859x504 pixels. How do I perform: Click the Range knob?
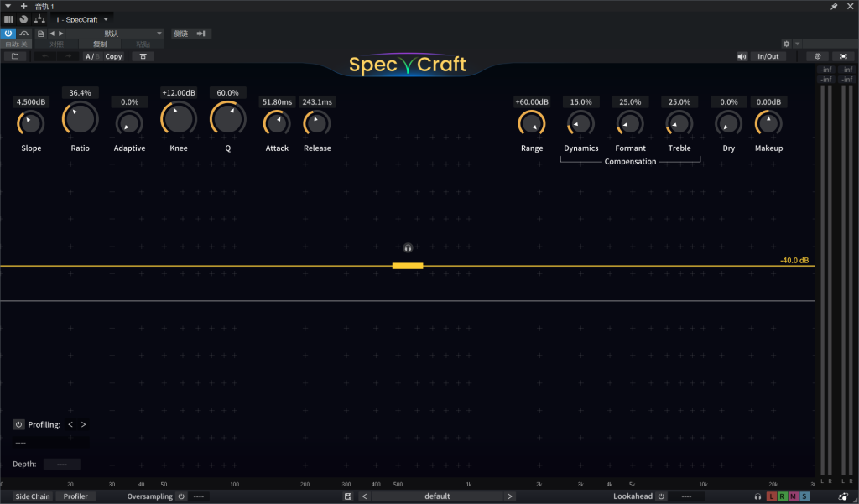531,122
